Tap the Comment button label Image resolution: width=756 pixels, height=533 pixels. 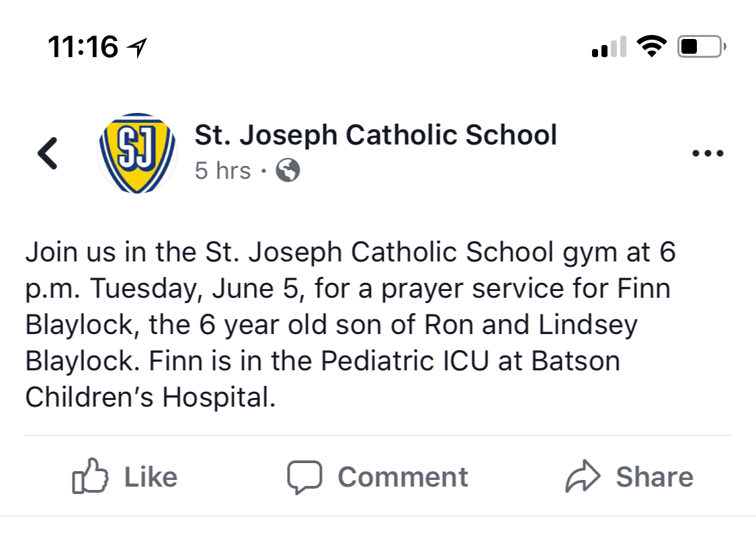(403, 477)
